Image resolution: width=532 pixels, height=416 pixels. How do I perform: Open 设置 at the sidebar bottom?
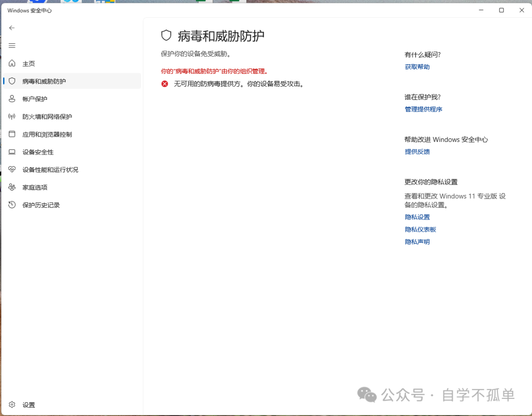click(x=72, y=405)
